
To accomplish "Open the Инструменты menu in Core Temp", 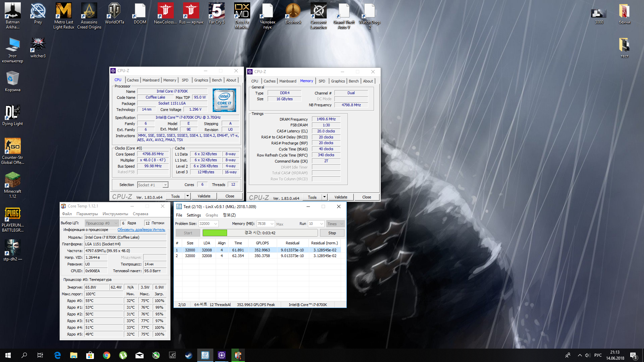I will 115,214.
